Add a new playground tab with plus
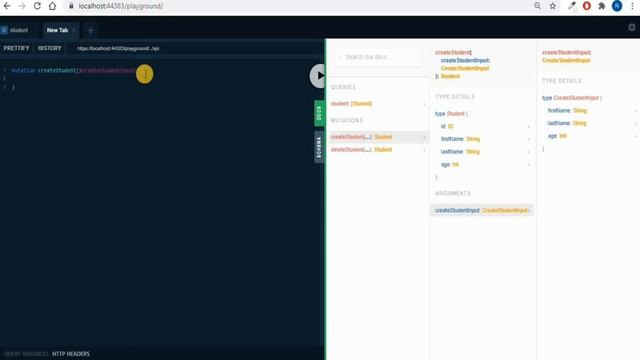This screenshot has height=360, width=640. 91,30
